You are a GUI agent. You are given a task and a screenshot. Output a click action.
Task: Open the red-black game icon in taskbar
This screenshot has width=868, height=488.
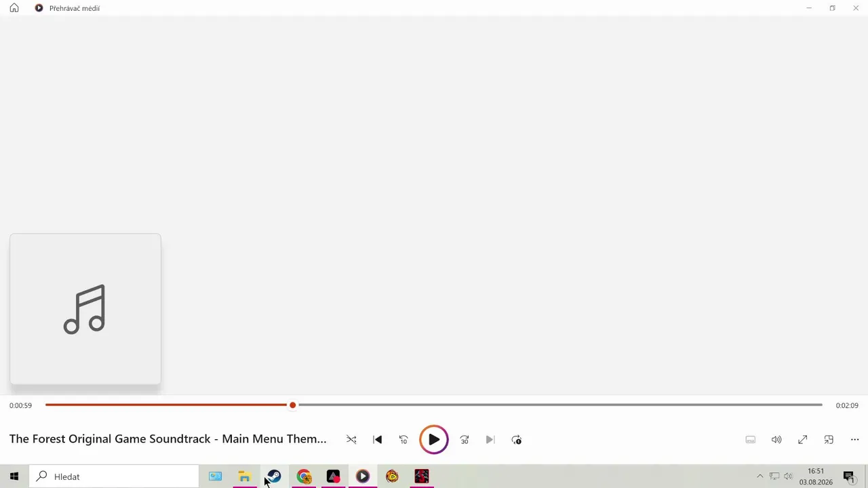[x=422, y=476]
